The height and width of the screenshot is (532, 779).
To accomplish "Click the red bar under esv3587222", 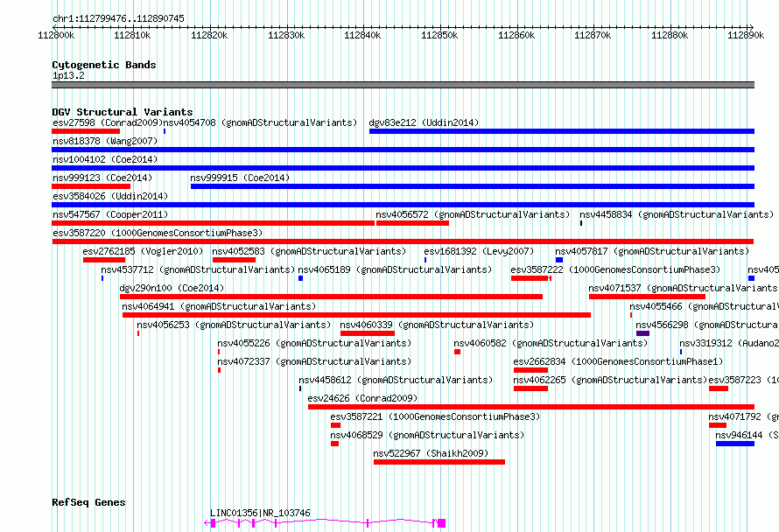I will coord(530,278).
